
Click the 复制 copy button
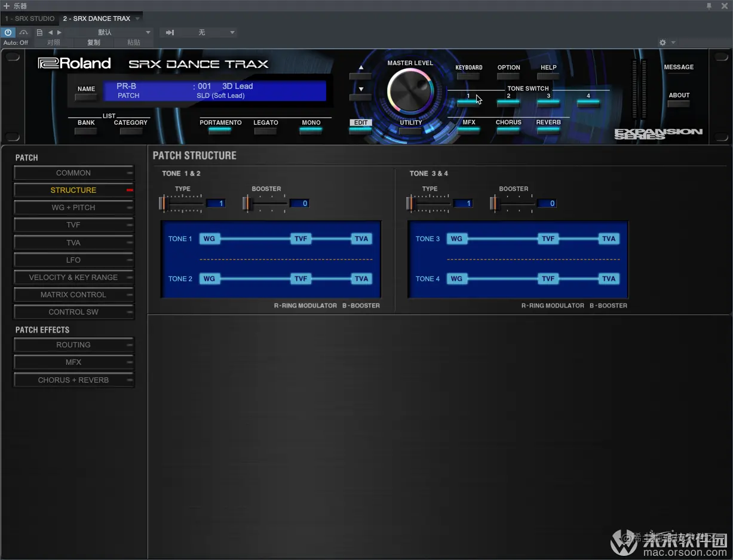pos(94,42)
